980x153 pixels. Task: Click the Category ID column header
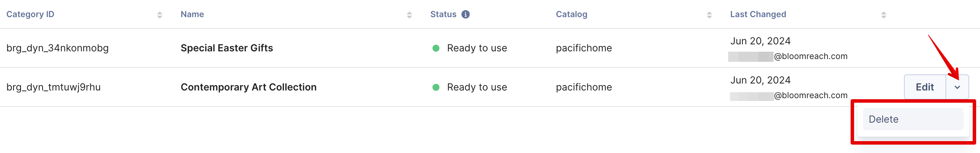coord(30,14)
